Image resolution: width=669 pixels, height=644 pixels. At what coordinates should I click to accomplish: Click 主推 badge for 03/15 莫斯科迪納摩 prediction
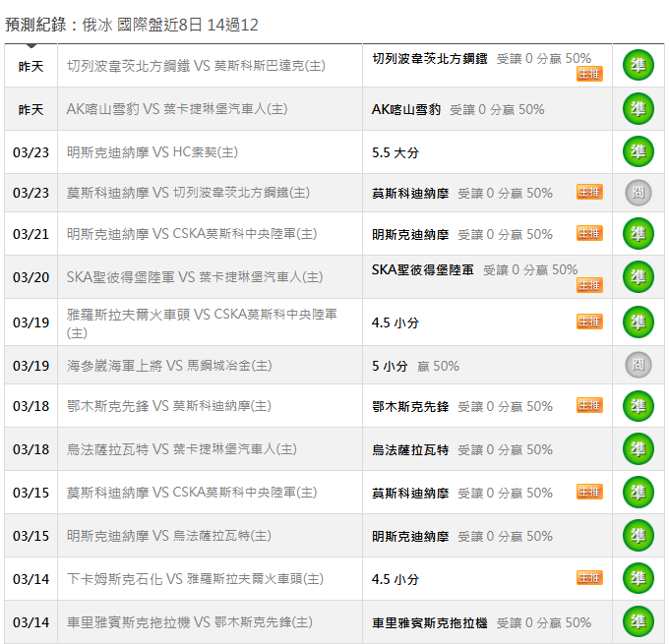tap(589, 492)
